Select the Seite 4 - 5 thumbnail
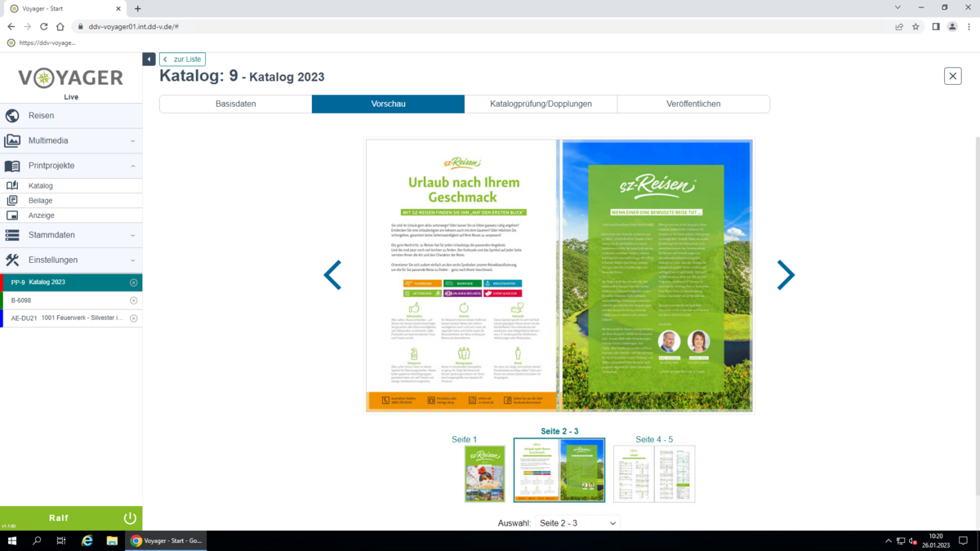The image size is (980, 551). [654, 473]
